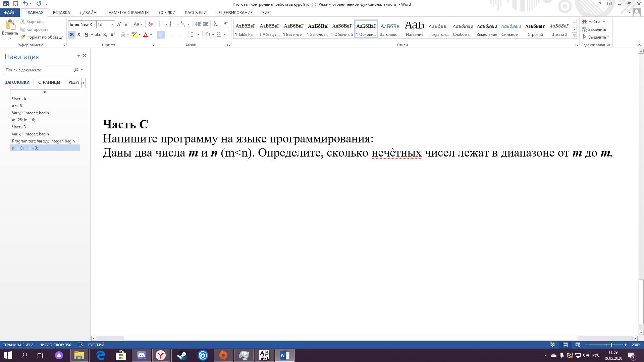Select heading 'a:=25; b:=16;' in navigation
This screenshot has height=362, width=644.
[x=23, y=120]
